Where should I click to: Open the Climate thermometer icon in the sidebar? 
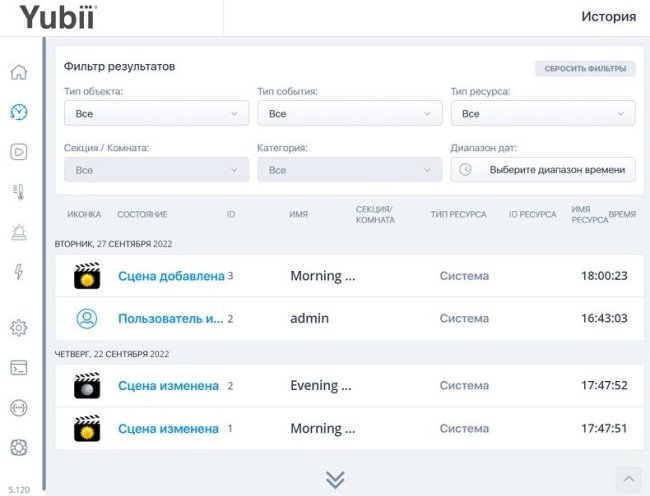coord(18,192)
